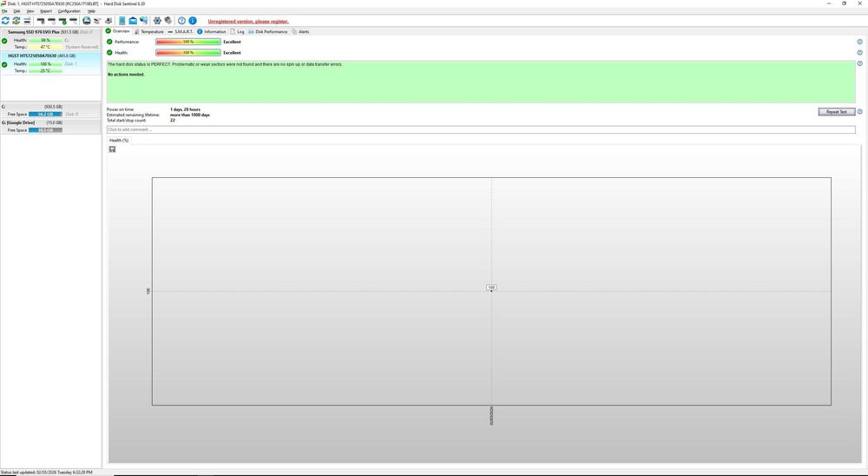This screenshot has height=476, width=868.
Task: Click the third toolbar icon showing stacked drives
Action: tap(27, 21)
